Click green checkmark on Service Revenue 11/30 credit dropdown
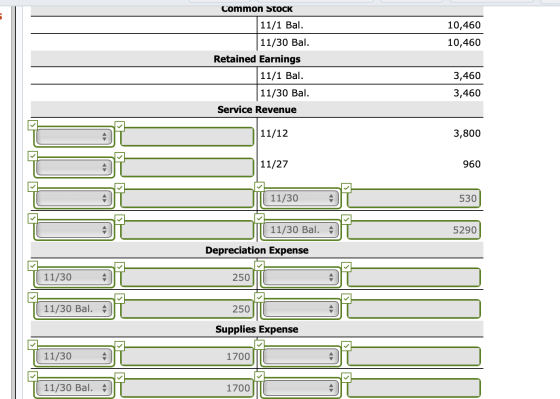Viewport: 560px width, 399px height. tap(260, 186)
